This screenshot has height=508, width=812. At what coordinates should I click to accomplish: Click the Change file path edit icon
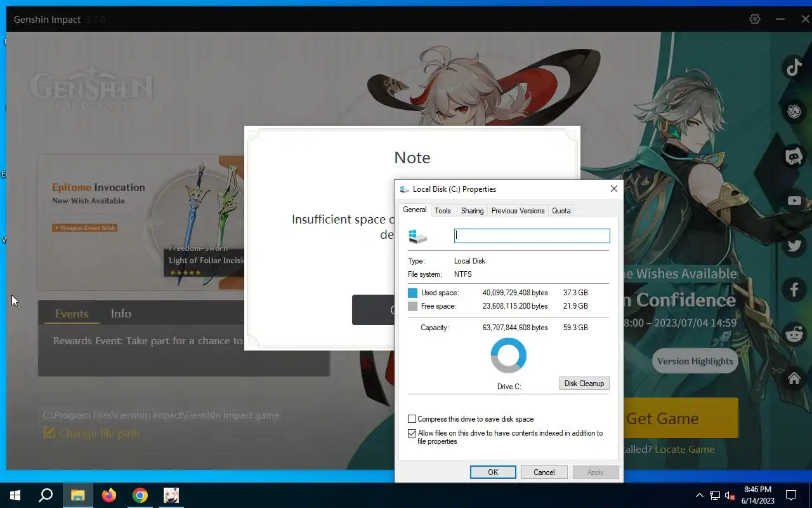tap(49, 433)
